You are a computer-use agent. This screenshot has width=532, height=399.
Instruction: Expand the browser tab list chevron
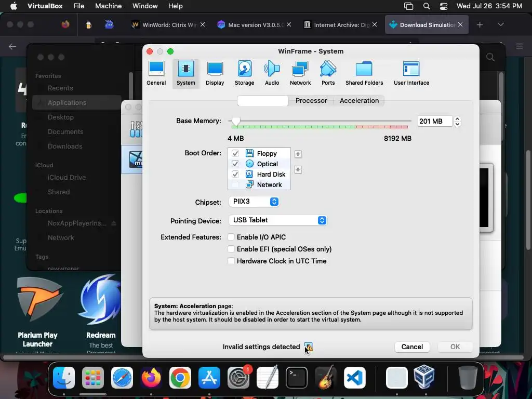coord(500,24)
